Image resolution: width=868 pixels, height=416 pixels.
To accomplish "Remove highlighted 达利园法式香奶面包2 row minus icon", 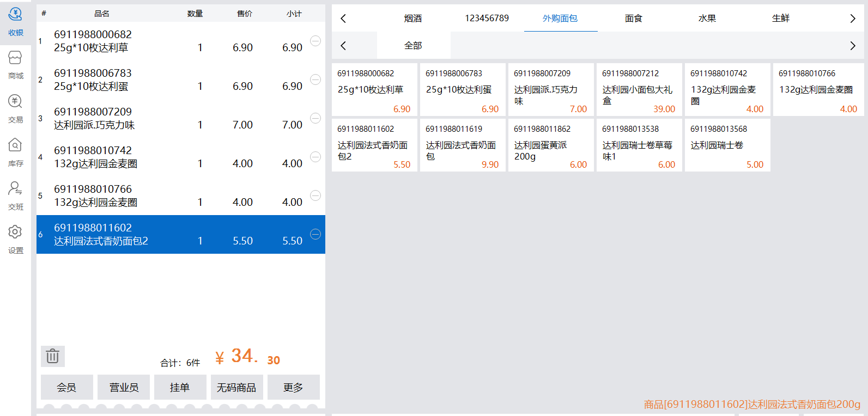I will pos(315,234).
